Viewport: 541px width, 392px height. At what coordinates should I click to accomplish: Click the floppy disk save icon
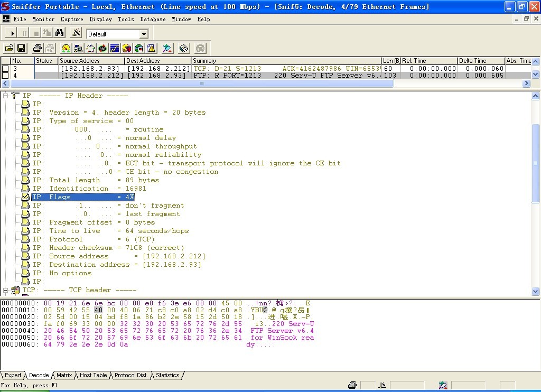[21, 48]
